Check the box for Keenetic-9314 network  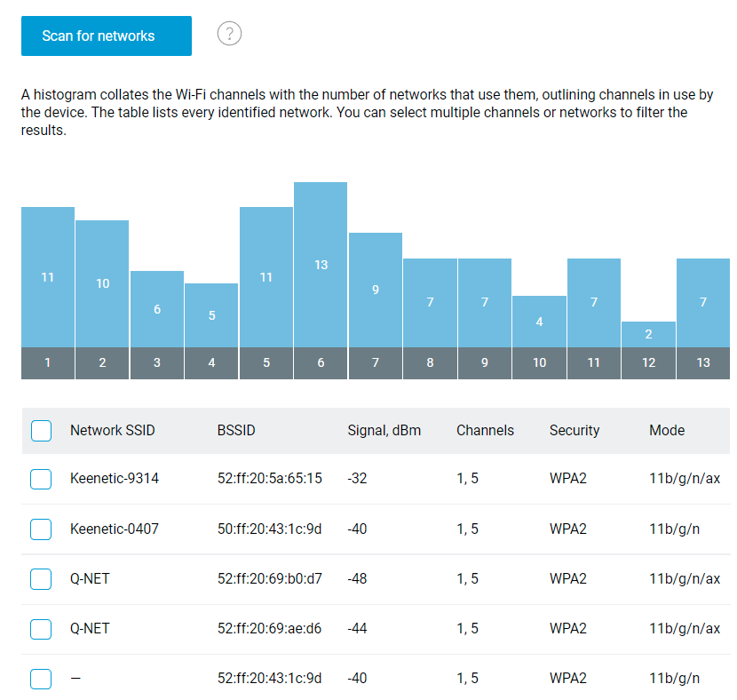pyautogui.click(x=41, y=480)
